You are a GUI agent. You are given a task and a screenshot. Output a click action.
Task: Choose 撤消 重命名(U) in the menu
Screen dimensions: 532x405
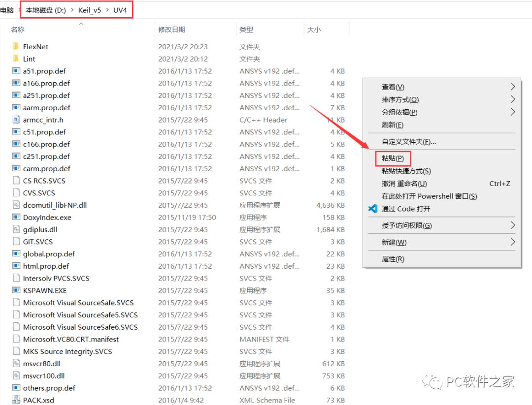tap(404, 184)
